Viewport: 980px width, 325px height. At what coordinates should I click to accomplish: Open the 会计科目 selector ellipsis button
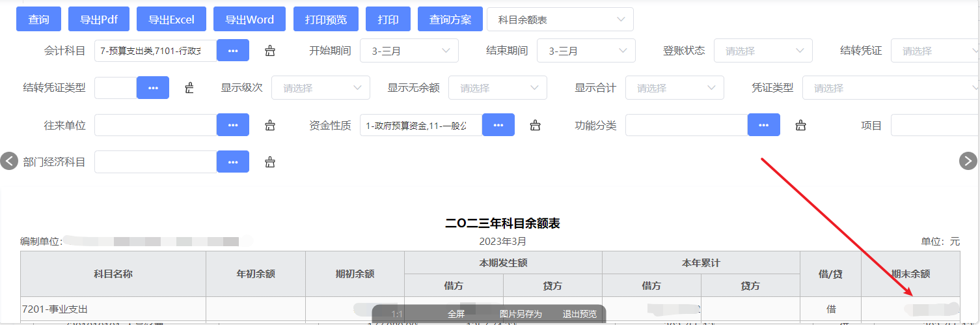pos(232,51)
